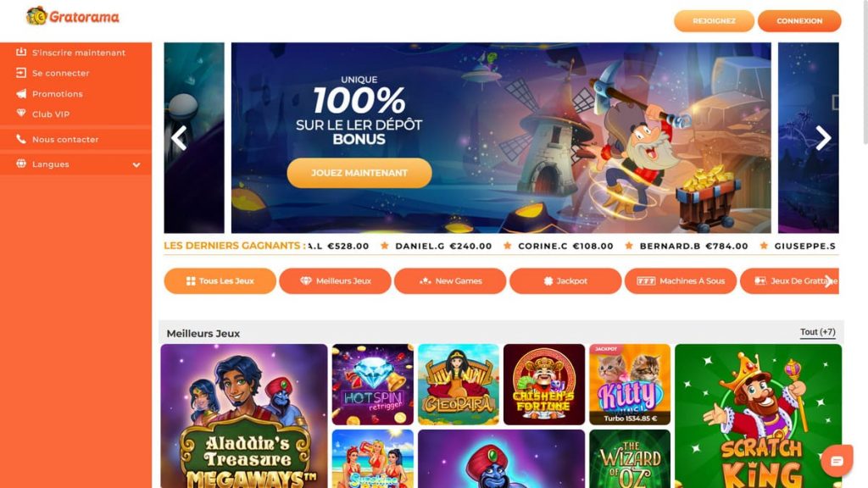Click the phone icon beside Nous contacter
868x488 pixels.
tap(21, 140)
